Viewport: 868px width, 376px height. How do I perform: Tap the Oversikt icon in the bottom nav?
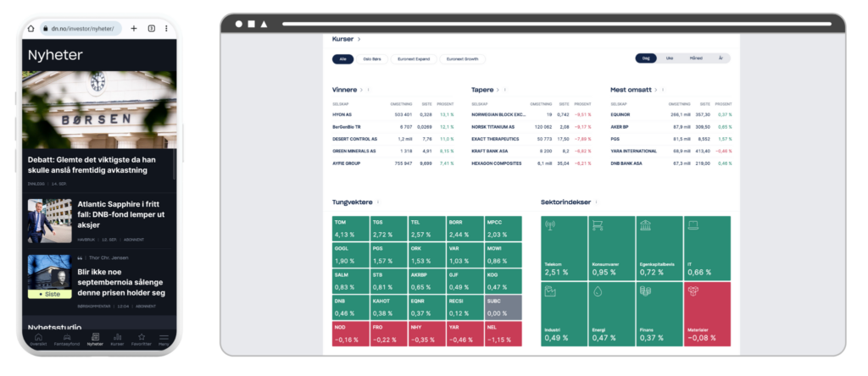tap(38, 336)
